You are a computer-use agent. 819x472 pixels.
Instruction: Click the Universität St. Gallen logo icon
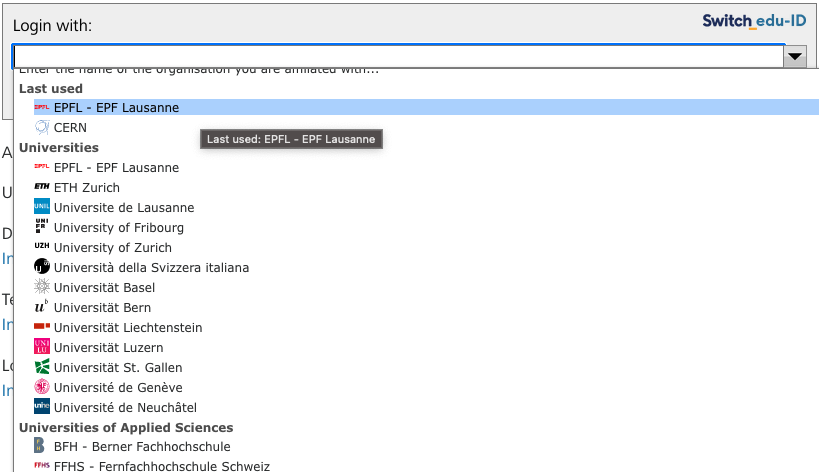tap(42, 368)
